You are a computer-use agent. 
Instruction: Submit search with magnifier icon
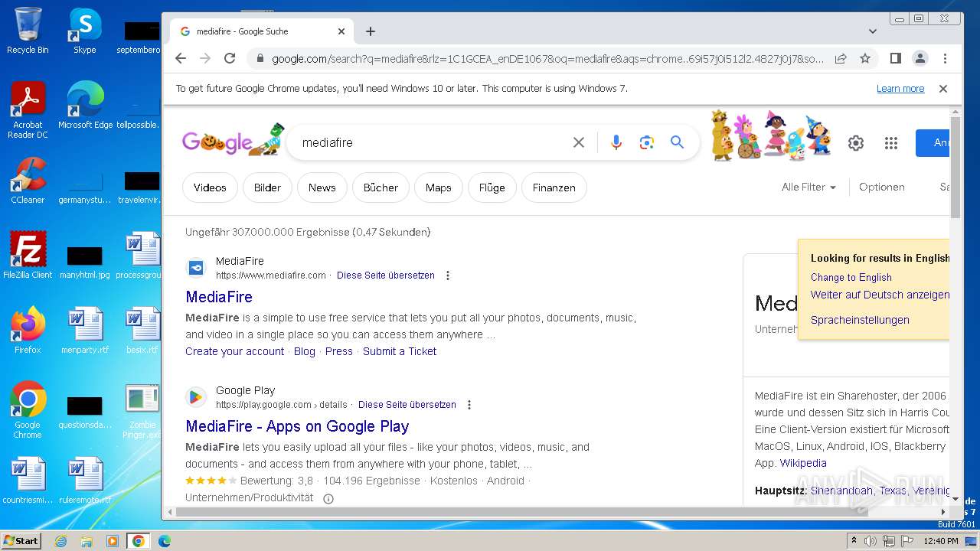677,142
